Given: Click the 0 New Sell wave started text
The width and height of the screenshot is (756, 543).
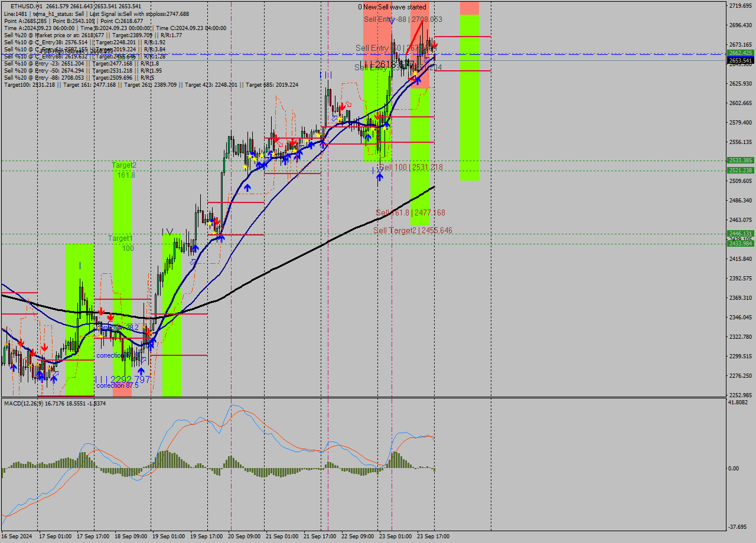Looking at the screenshot, I should click(x=395, y=7).
